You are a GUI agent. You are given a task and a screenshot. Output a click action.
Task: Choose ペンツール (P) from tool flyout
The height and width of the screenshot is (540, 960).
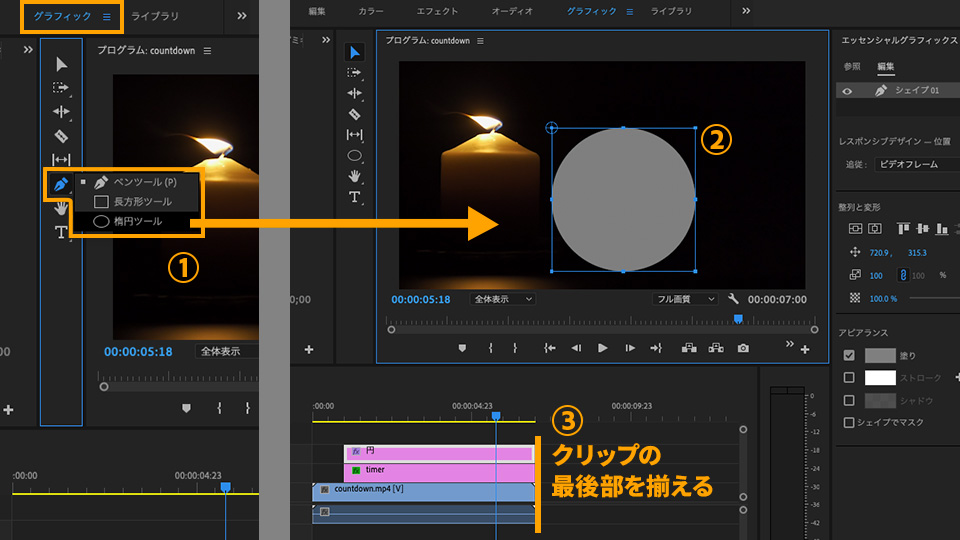pos(137,182)
